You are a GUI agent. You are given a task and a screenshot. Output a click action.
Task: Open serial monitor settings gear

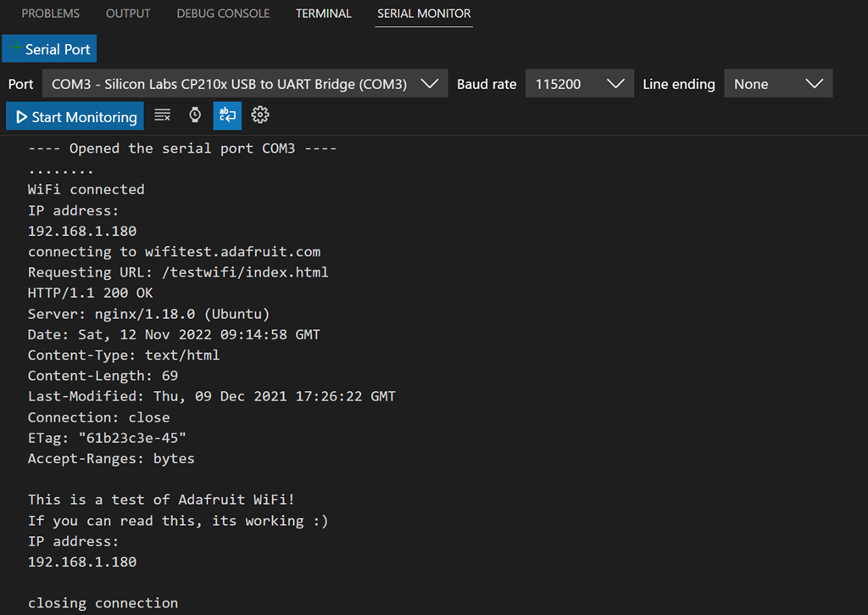(260, 115)
